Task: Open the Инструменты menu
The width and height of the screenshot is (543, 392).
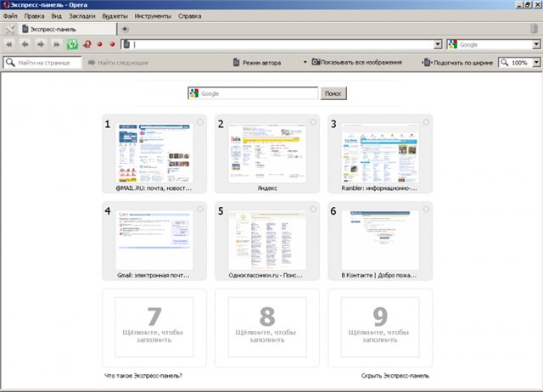Action: [153, 16]
